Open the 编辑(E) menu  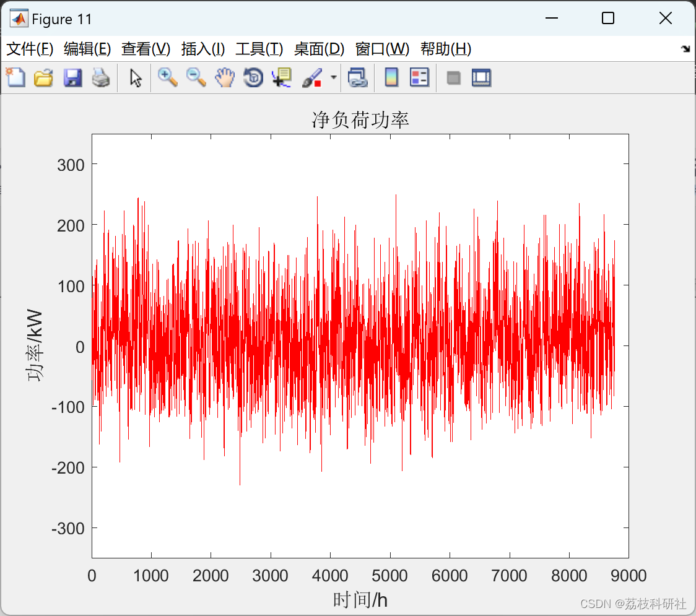coord(87,49)
